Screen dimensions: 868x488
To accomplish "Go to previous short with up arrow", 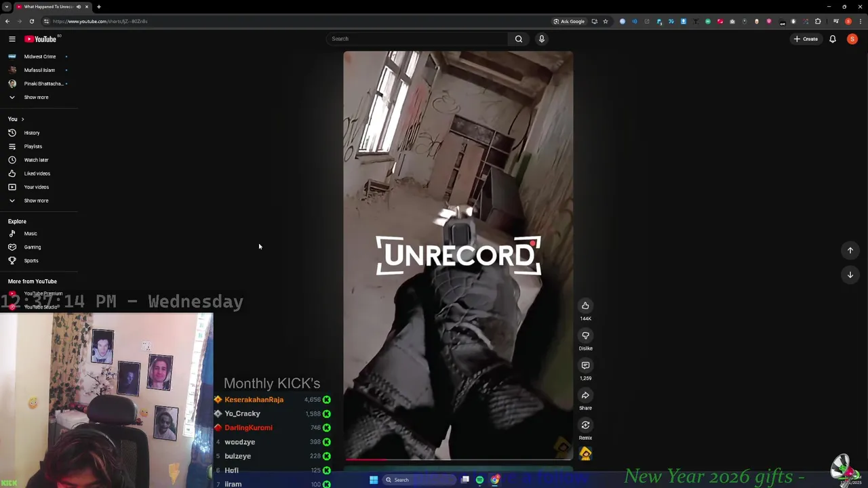I will [x=850, y=250].
